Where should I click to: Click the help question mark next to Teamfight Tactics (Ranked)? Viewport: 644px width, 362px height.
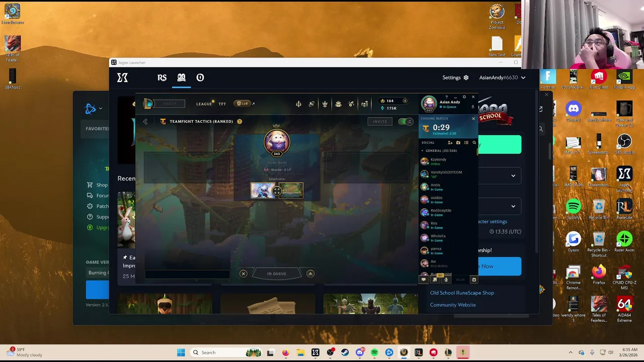click(239, 122)
